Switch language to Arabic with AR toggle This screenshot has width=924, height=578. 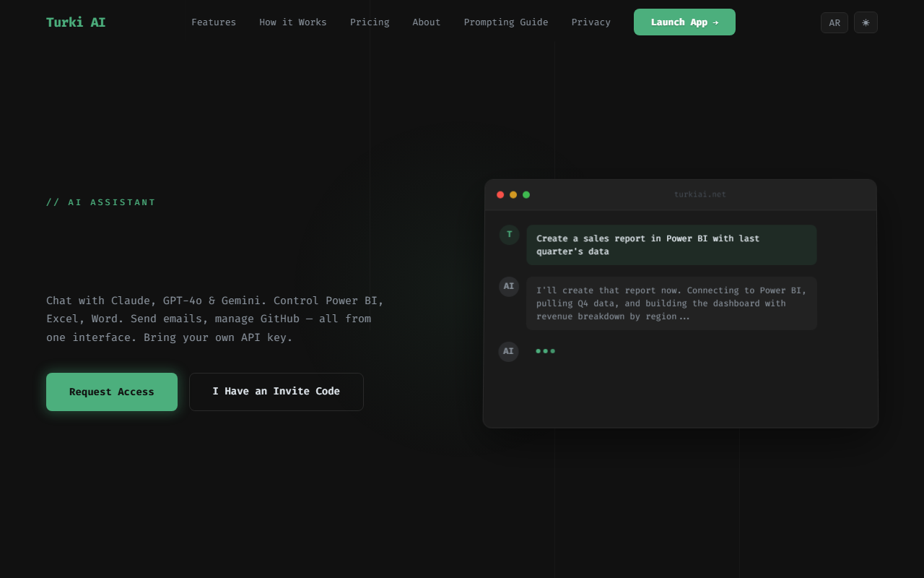[834, 22]
